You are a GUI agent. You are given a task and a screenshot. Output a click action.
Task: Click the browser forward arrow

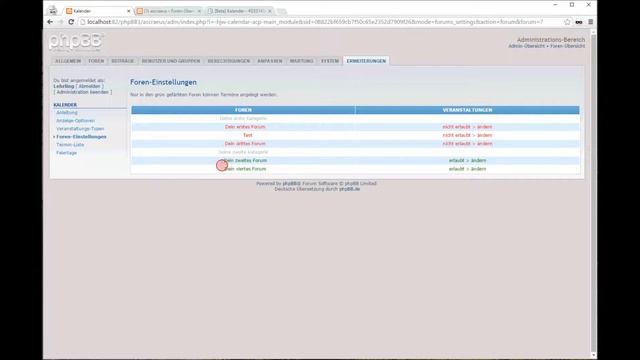60,22
